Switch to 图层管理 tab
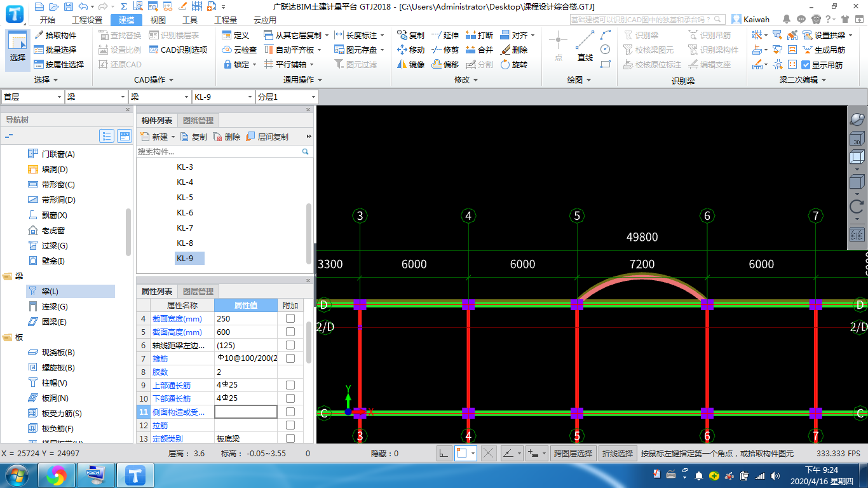 [198, 291]
